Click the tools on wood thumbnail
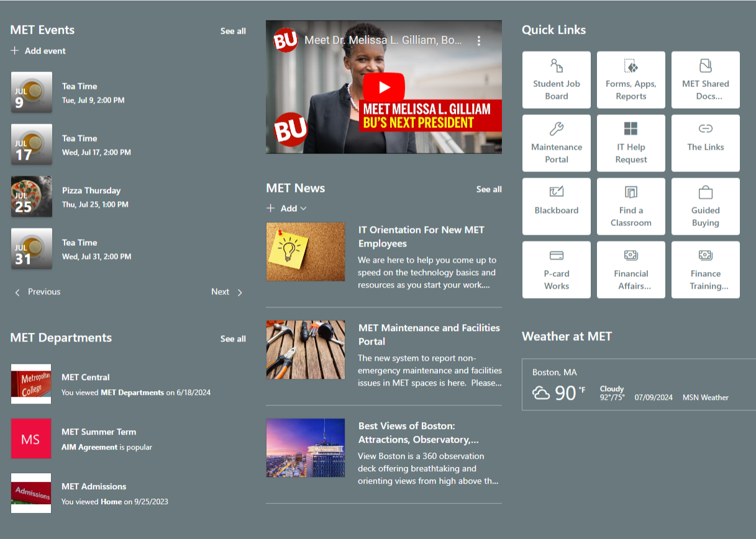 [x=306, y=350]
